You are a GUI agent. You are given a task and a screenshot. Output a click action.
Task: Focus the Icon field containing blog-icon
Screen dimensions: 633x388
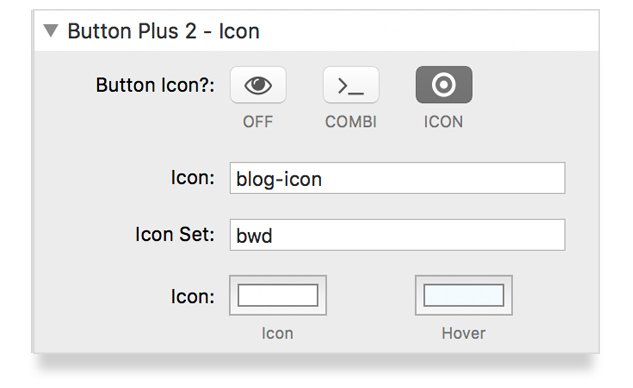coord(398,178)
